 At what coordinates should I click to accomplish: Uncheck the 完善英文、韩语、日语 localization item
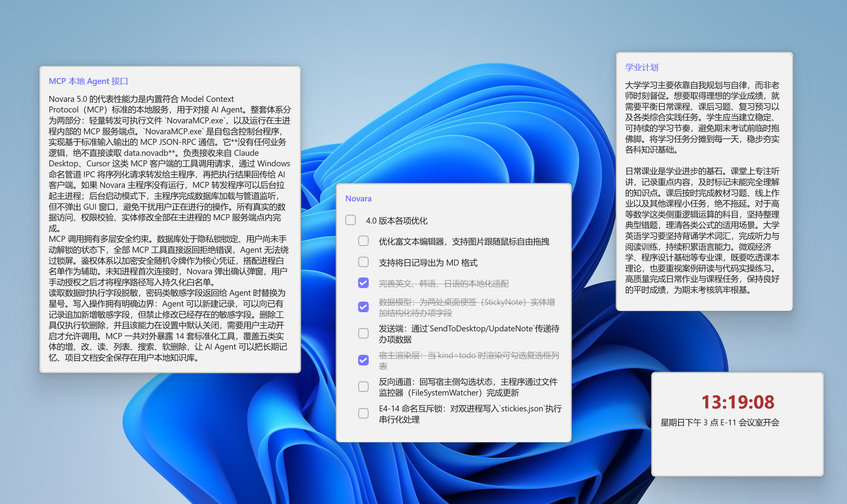point(363,283)
